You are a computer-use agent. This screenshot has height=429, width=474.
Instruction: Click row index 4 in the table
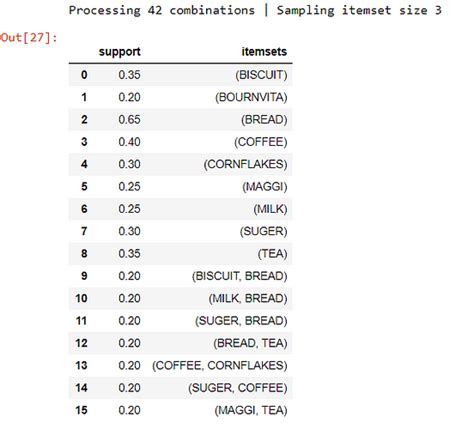[84, 164]
